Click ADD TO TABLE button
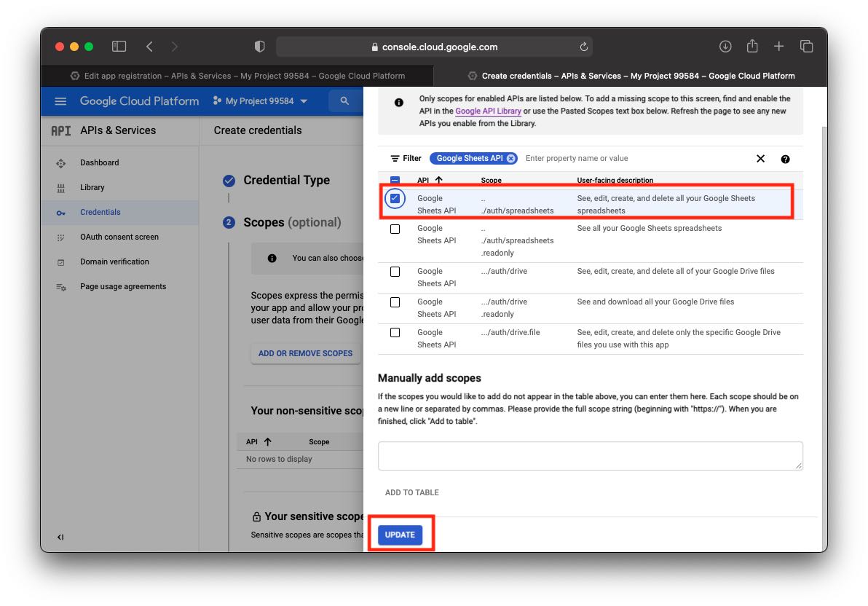Image resolution: width=868 pixels, height=606 pixels. (412, 492)
